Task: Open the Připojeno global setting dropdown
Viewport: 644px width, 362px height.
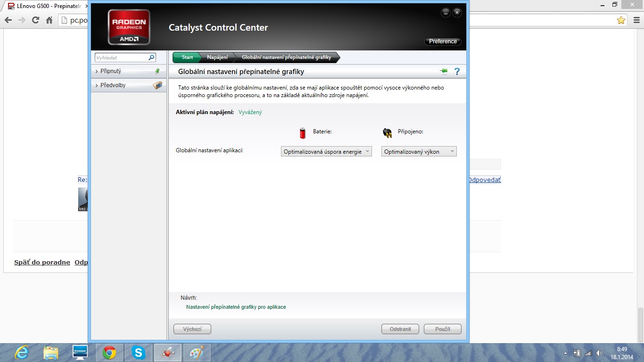Action: [419, 151]
